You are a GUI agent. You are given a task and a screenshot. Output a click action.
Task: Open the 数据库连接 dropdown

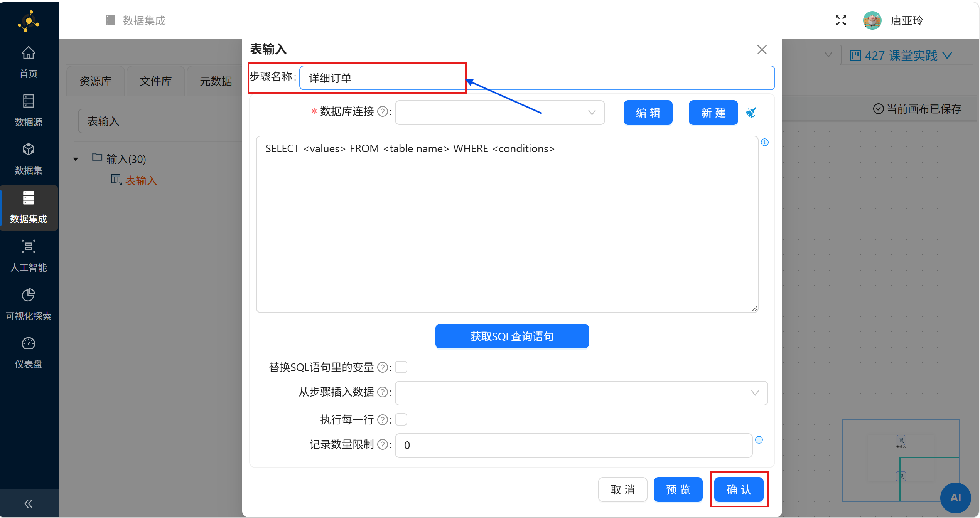coord(499,113)
